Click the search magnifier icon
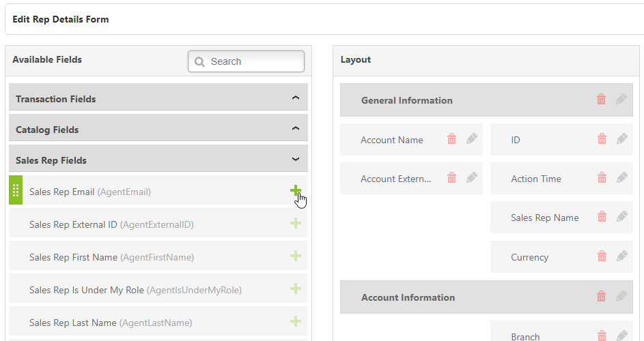This screenshot has height=341, width=644. [x=199, y=61]
